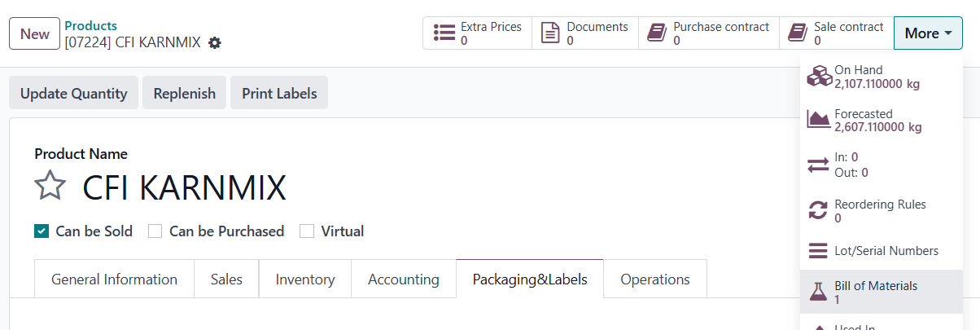Open Reordering Rules from the dropdown

tap(880, 210)
